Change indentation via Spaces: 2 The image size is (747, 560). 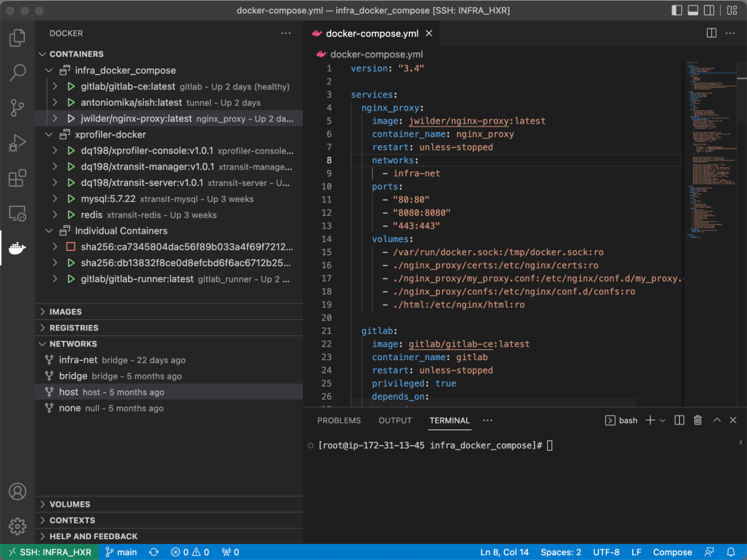pyautogui.click(x=561, y=552)
